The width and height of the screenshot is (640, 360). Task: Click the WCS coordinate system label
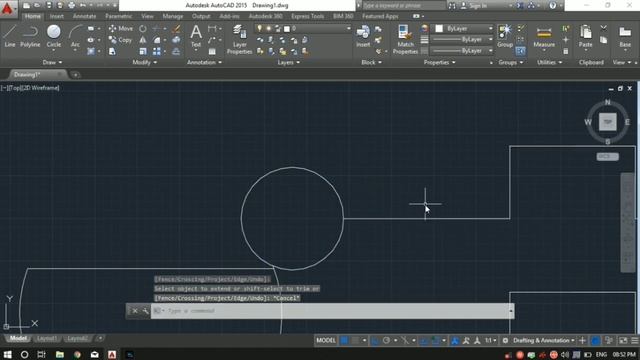click(607, 156)
